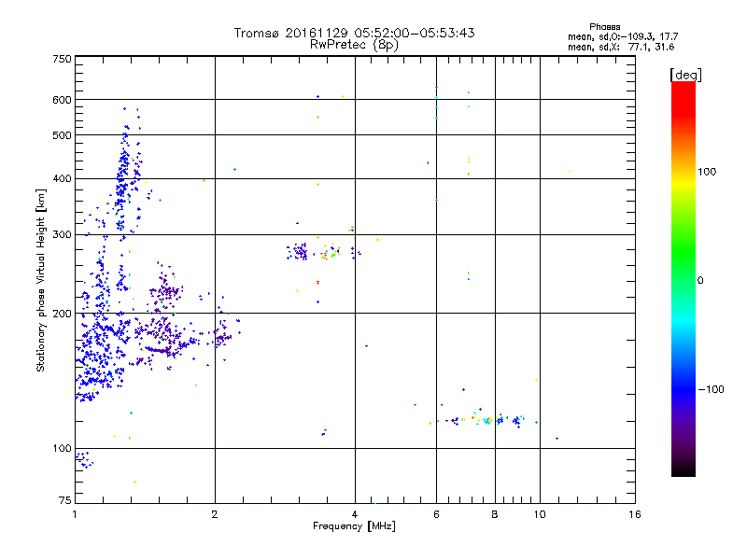
Task: Click the x-axis tick label '8'
Action: (x=495, y=514)
